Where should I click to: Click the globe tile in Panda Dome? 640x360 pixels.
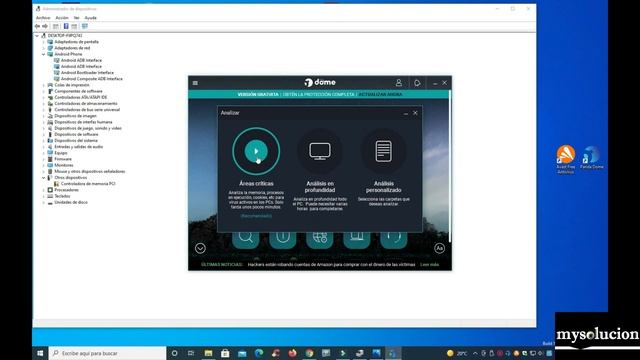[x=320, y=240]
